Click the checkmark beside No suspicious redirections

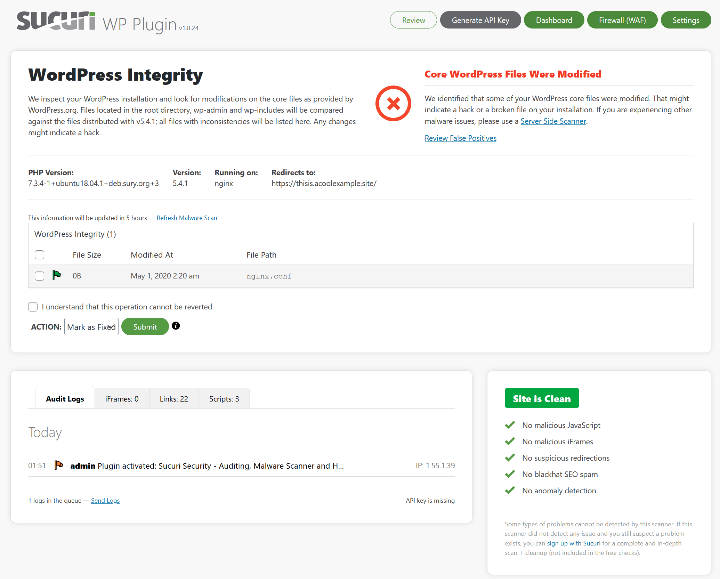tap(511, 458)
